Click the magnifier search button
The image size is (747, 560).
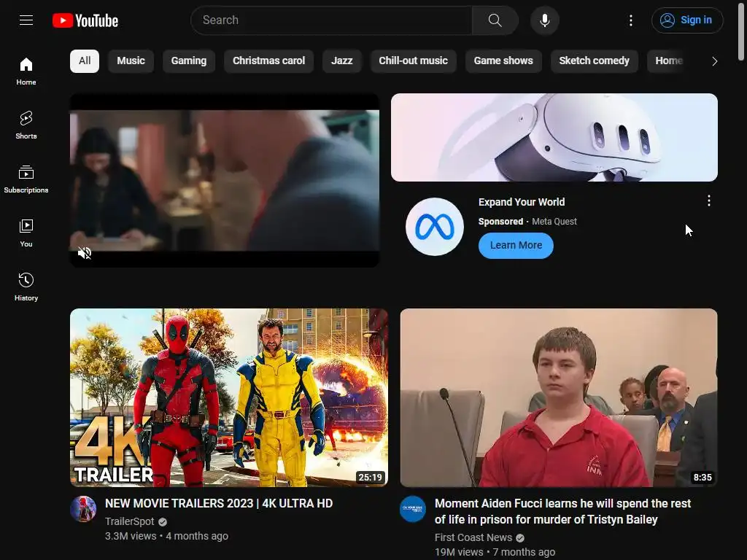(x=495, y=20)
